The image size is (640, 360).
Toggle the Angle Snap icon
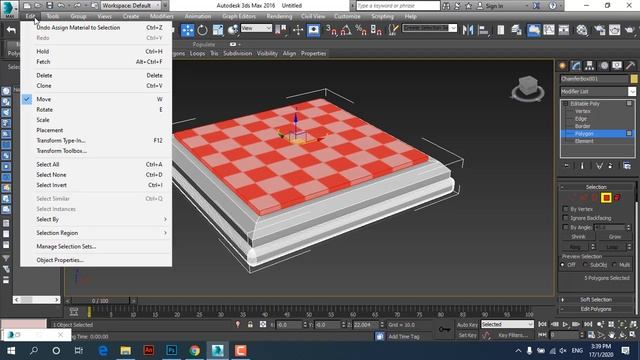(x=346, y=30)
